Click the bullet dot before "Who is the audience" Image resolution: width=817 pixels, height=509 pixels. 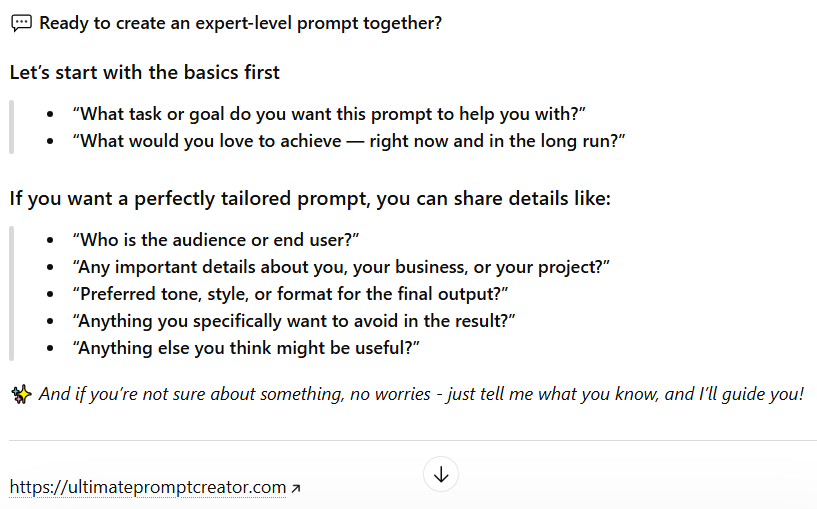[x=50, y=240]
